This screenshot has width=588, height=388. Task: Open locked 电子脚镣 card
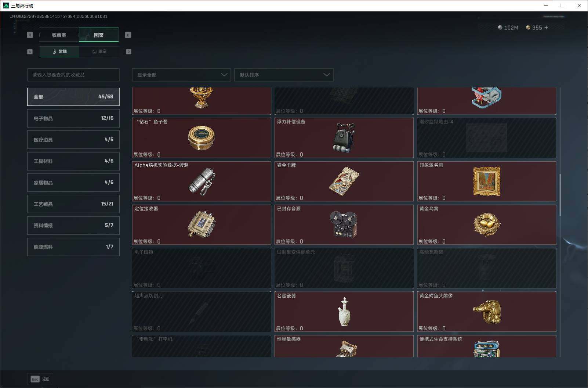tap(202, 268)
